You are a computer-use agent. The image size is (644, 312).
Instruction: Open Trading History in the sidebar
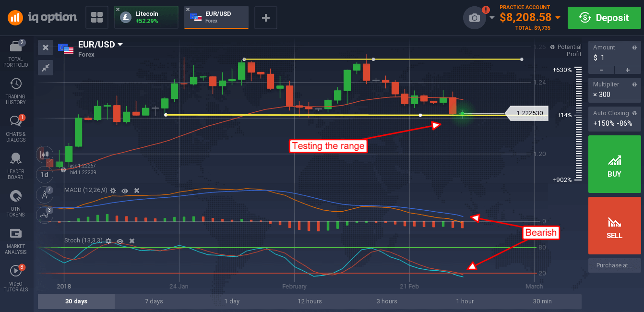click(16, 91)
